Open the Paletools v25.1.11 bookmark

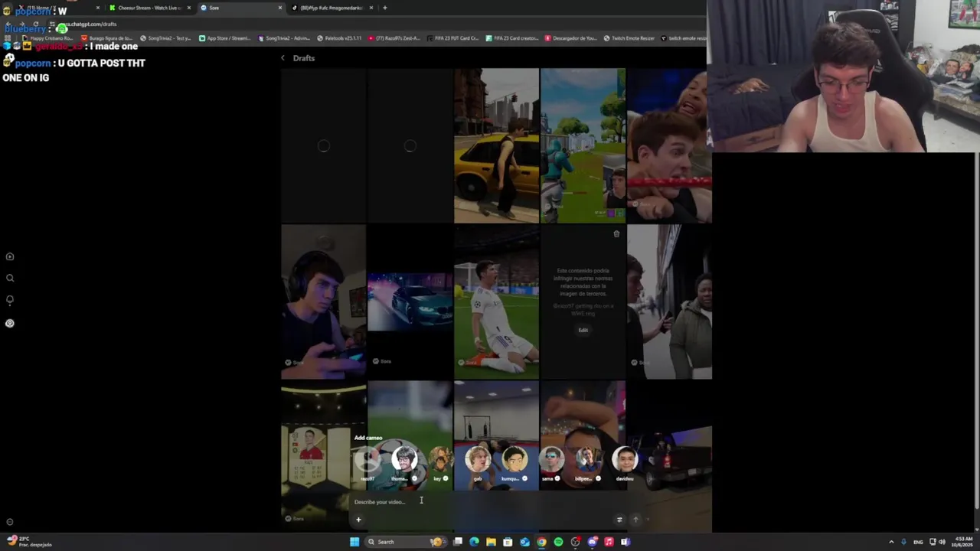[339, 37]
